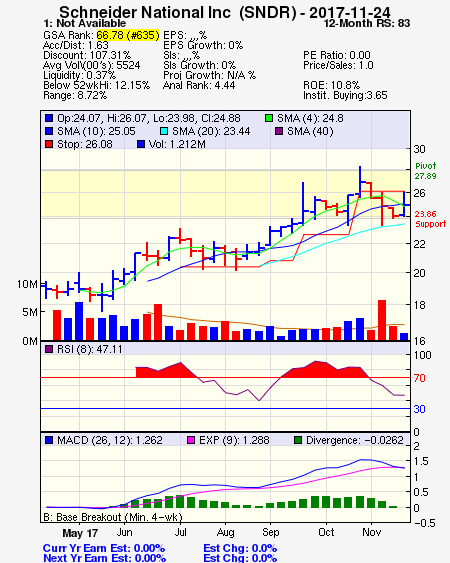Click the 12-Month RS: 83 text
Image resolution: width=450 pixels, height=563 pixels.
pyautogui.click(x=367, y=23)
